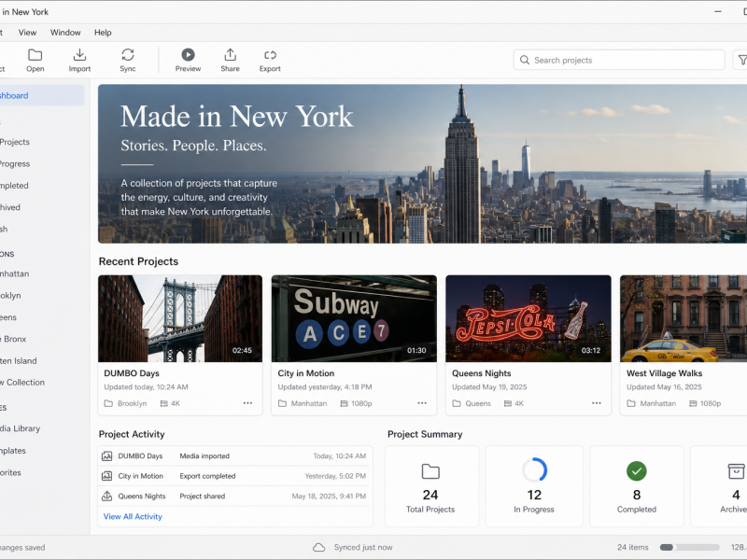The image size is (747, 560).
Task: Start preview with the Preview play icon
Action: tap(189, 55)
